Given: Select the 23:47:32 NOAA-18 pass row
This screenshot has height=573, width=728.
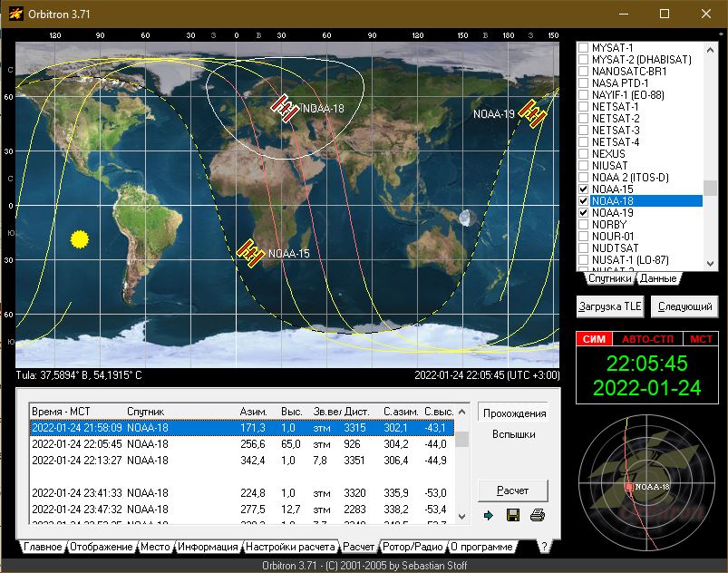Looking at the screenshot, I should pos(242,509).
